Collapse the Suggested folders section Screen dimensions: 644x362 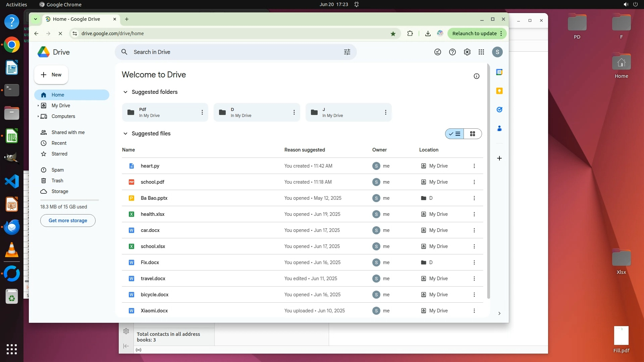(x=125, y=92)
